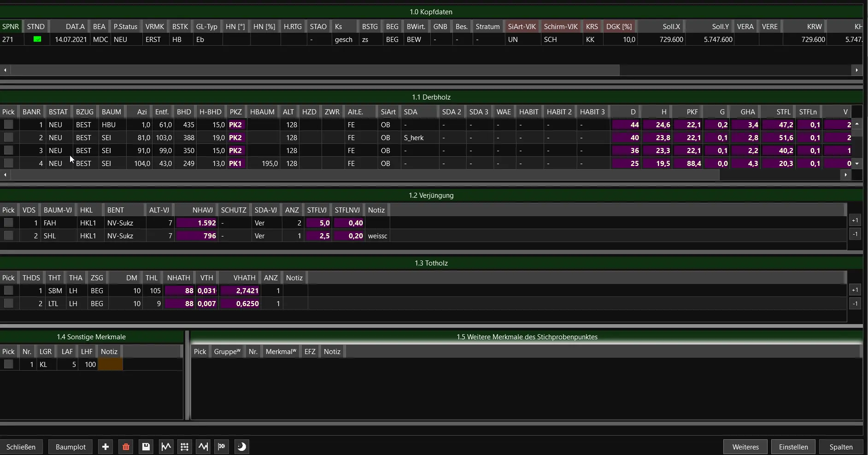Click the floppy disk save icon
This screenshot has height=455, width=868.
146,447
